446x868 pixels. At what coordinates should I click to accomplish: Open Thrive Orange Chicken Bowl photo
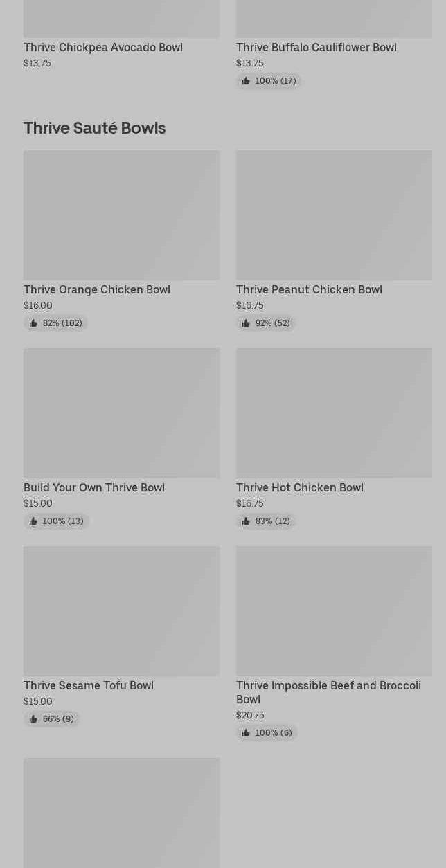[121, 215]
